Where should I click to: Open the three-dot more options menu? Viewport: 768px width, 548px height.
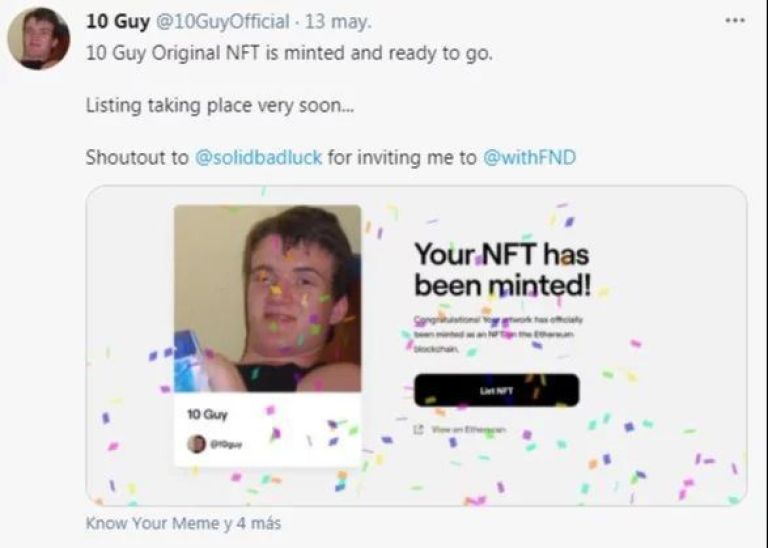click(735, 21)
